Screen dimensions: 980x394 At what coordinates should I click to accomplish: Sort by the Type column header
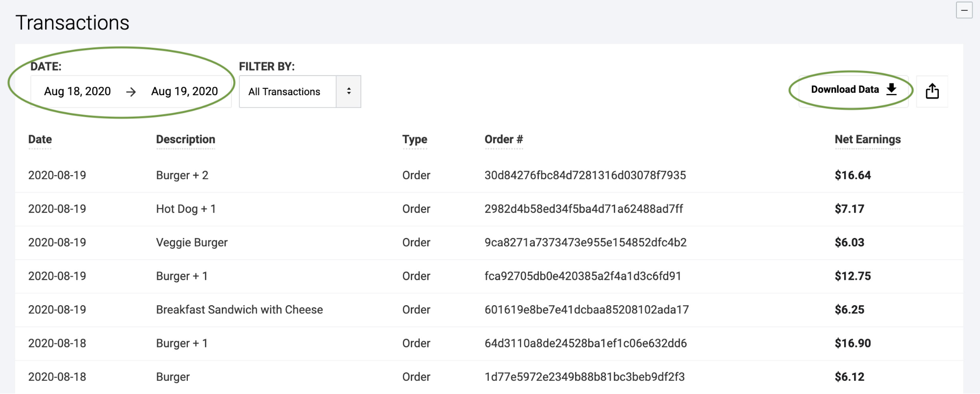pyautogui.click(x=415, y=140)
